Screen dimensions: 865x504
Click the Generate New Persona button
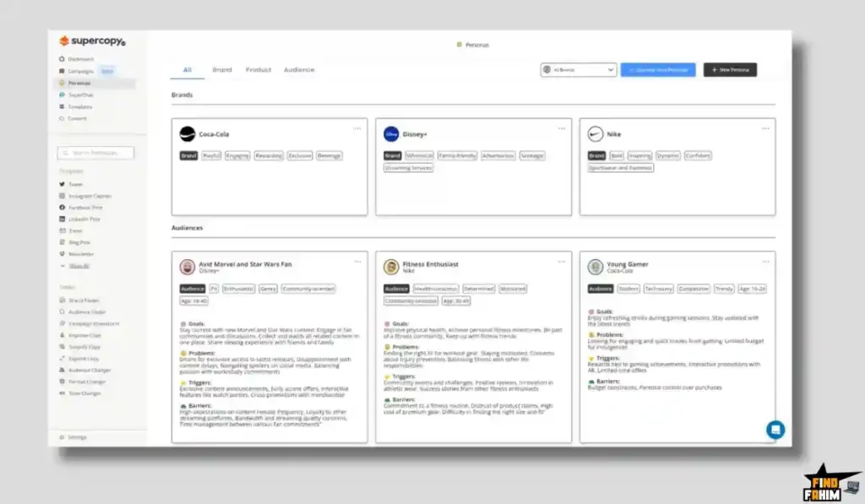(x=658, y=70)
